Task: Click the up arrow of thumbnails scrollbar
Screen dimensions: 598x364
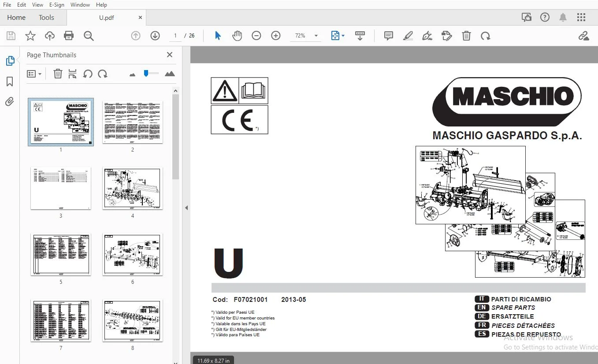Action: pyautogui.click(x=175, y=91)
